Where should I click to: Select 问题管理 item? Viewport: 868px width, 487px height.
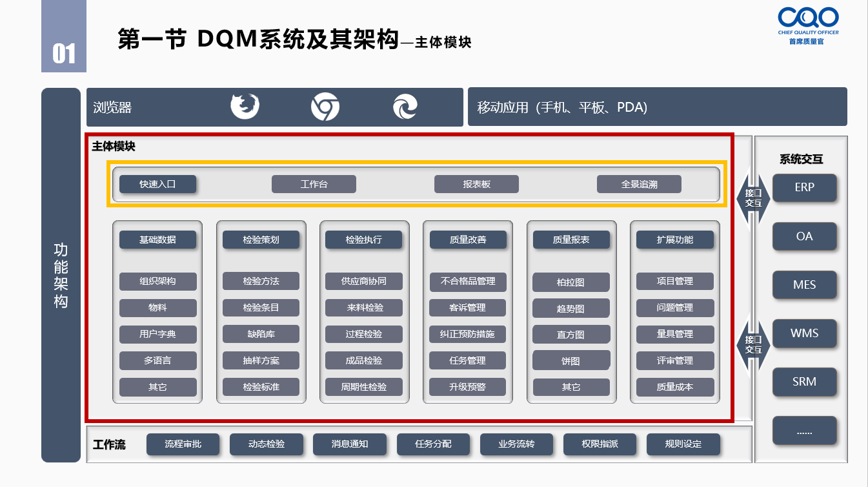pyautogui.click(x=675, y=307)
